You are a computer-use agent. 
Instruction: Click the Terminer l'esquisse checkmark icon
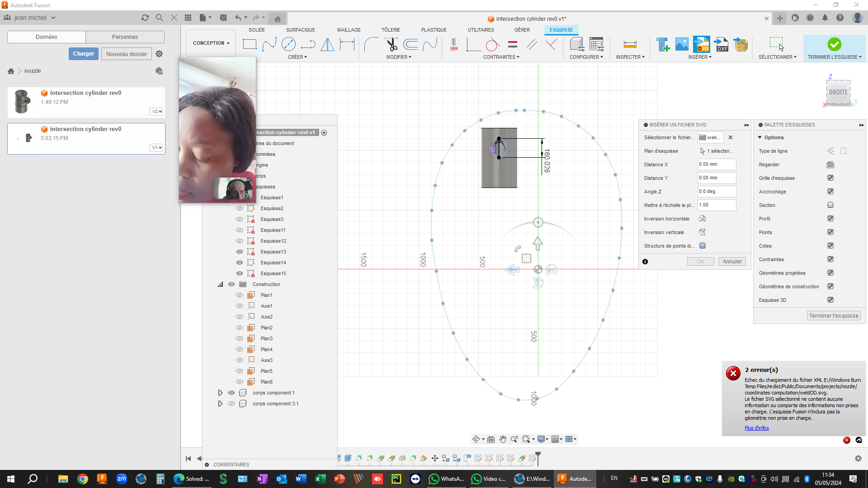pyautogui.click(x=834, y=44)
